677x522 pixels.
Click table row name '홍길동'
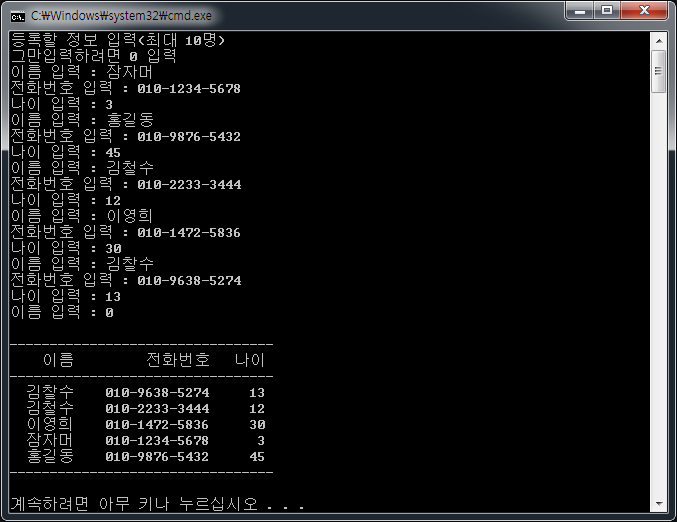point(50,456)
